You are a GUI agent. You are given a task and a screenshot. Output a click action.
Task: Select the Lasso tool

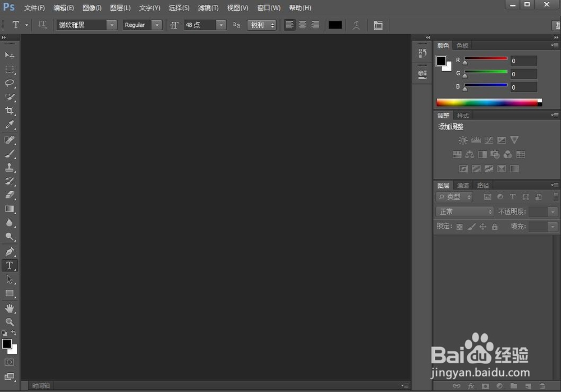coord(10,83)
